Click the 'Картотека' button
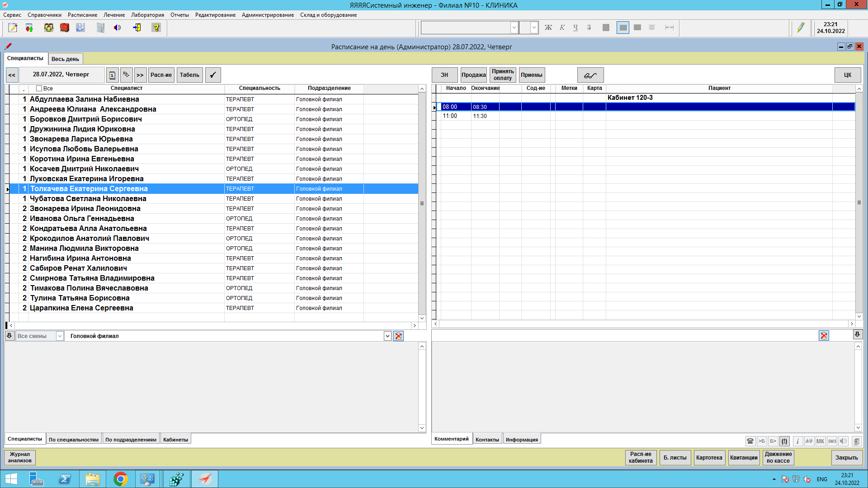 (709, 458)
